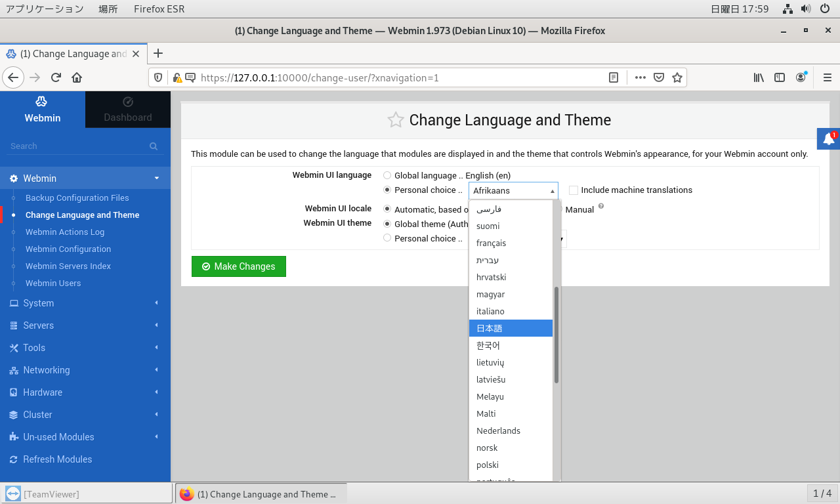Click the language dropdown list scrollbar

(556, 335)
